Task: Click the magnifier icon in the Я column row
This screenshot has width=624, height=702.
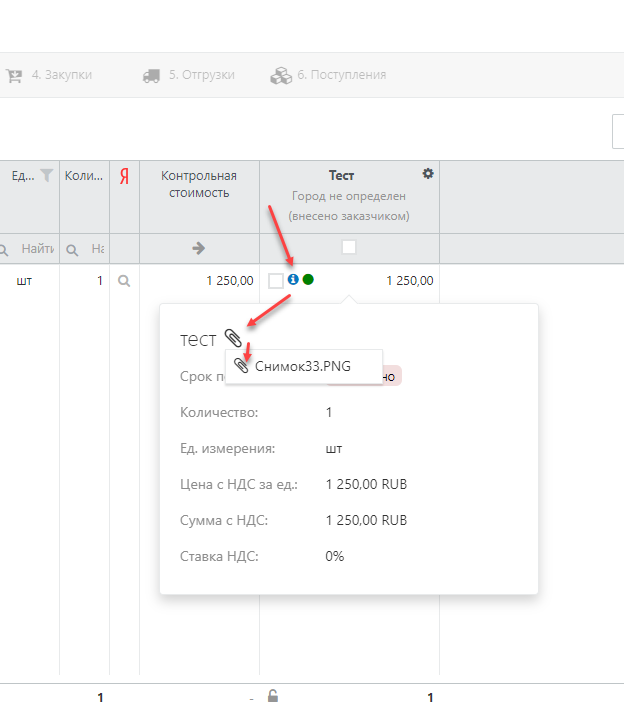Action: pos(124,281)
